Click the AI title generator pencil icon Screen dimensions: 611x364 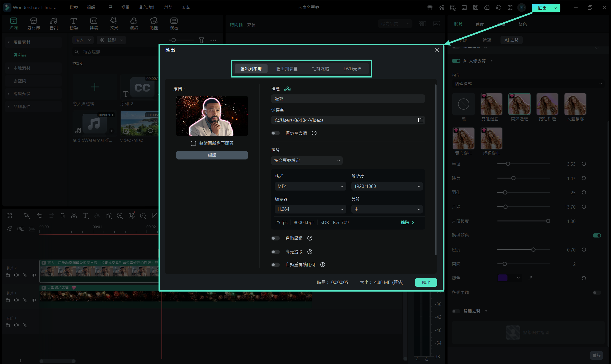(287, 88)
